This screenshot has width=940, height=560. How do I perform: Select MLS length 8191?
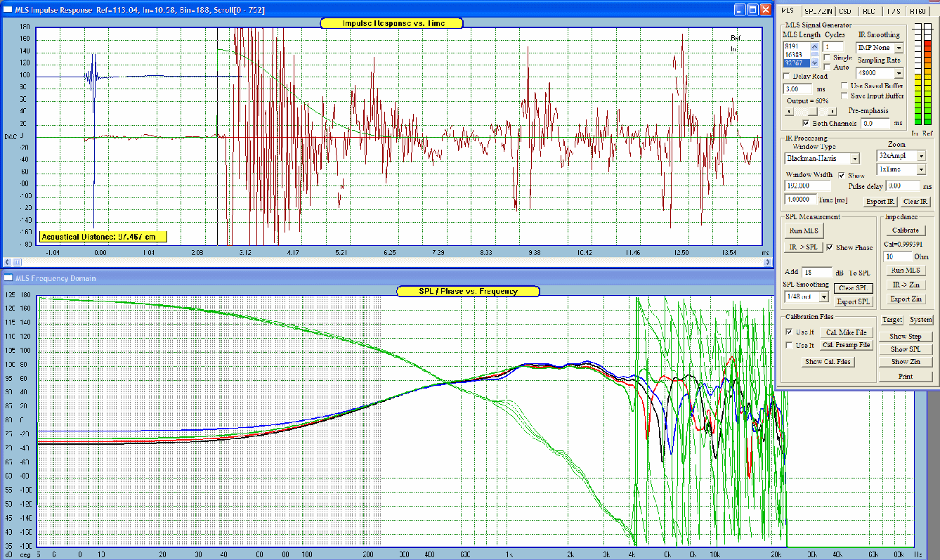(796, 46)
